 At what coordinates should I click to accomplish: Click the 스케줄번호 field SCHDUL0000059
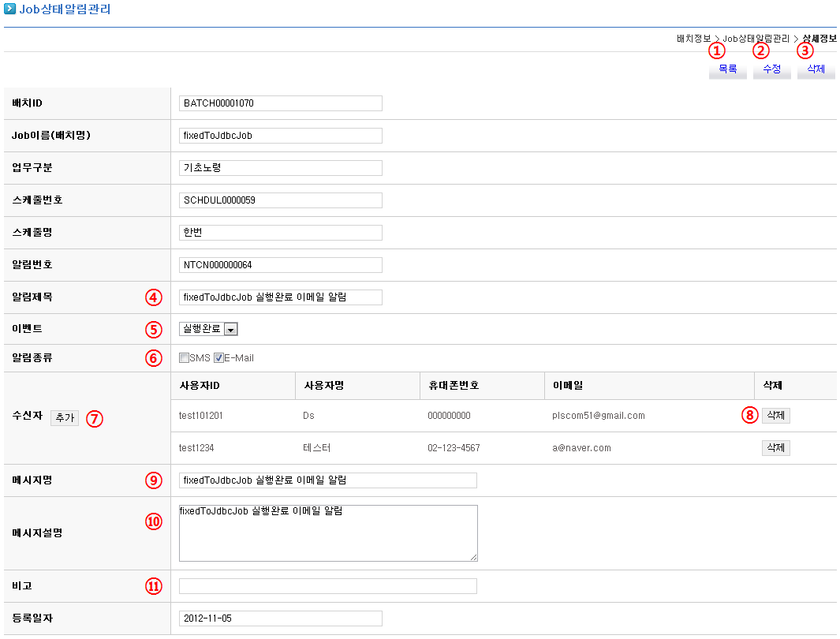[x=280, y=200]
